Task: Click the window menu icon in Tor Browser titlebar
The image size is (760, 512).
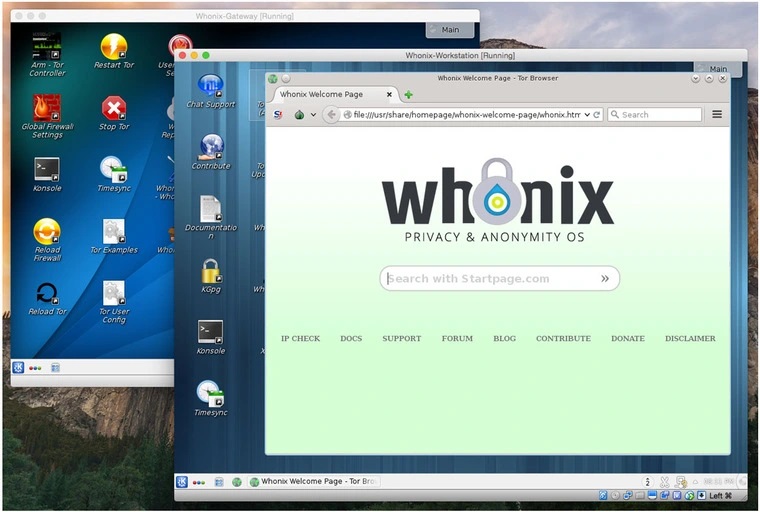Action: 272,79
